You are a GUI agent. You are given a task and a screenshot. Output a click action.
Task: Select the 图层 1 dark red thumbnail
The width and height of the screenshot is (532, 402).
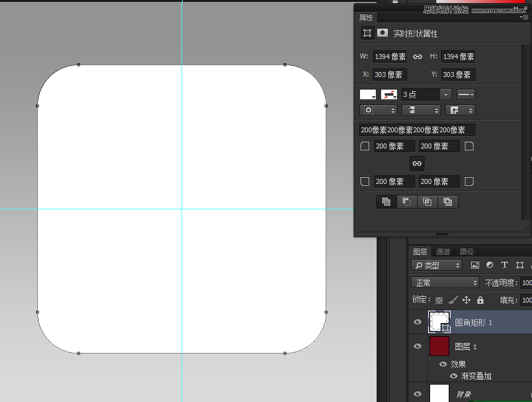439,346
